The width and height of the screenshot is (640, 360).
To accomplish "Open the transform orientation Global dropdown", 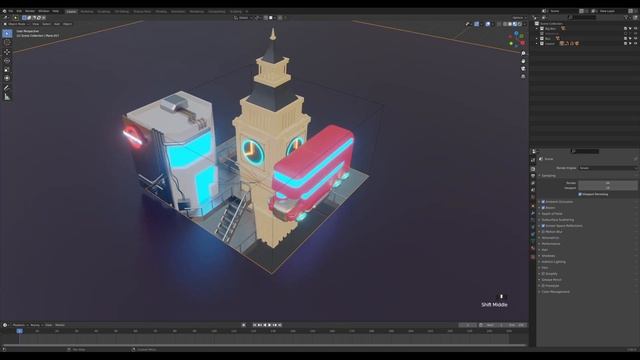I will tap(242, 18).
